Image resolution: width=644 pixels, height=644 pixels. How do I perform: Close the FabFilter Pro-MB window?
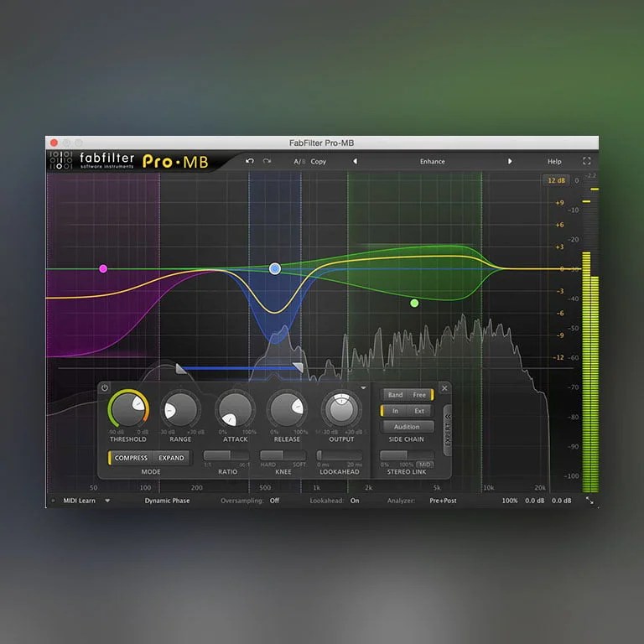click(54, 143)
